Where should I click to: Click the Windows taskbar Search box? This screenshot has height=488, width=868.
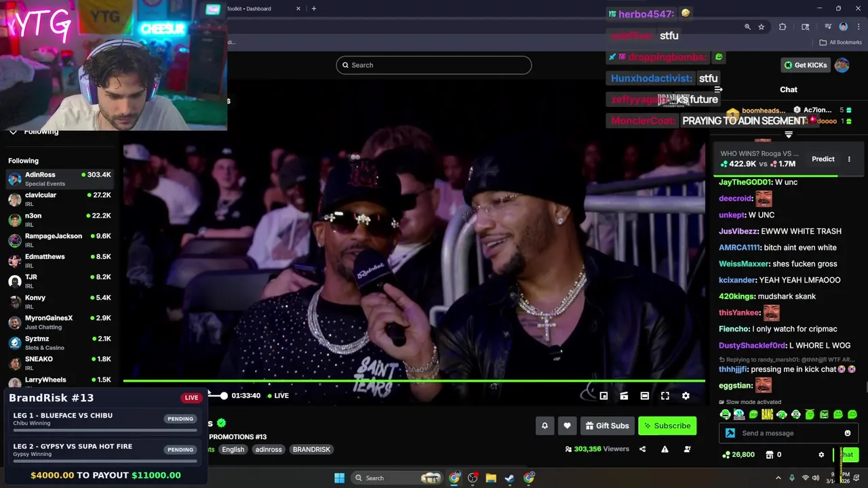point(399,478)
